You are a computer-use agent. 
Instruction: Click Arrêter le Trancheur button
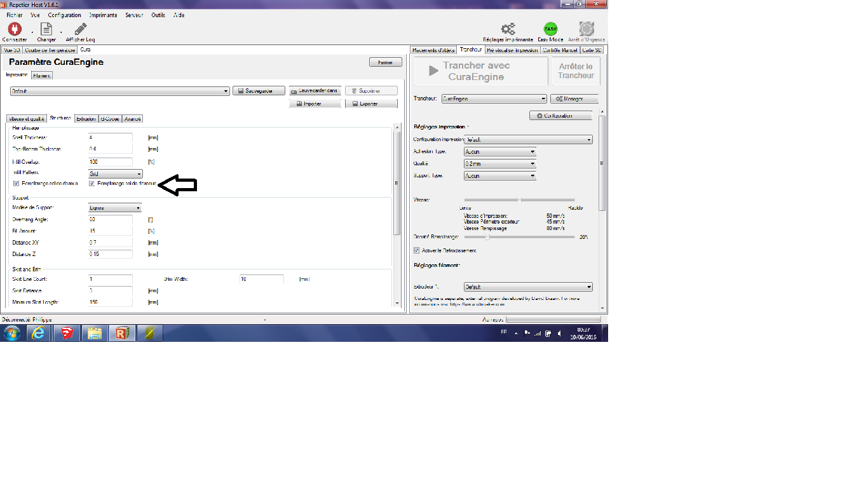[x=576, y=71]
